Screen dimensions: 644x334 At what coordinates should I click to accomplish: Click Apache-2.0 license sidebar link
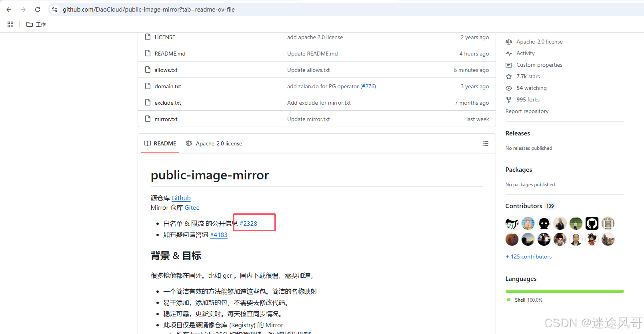click(x=539, y=42)
